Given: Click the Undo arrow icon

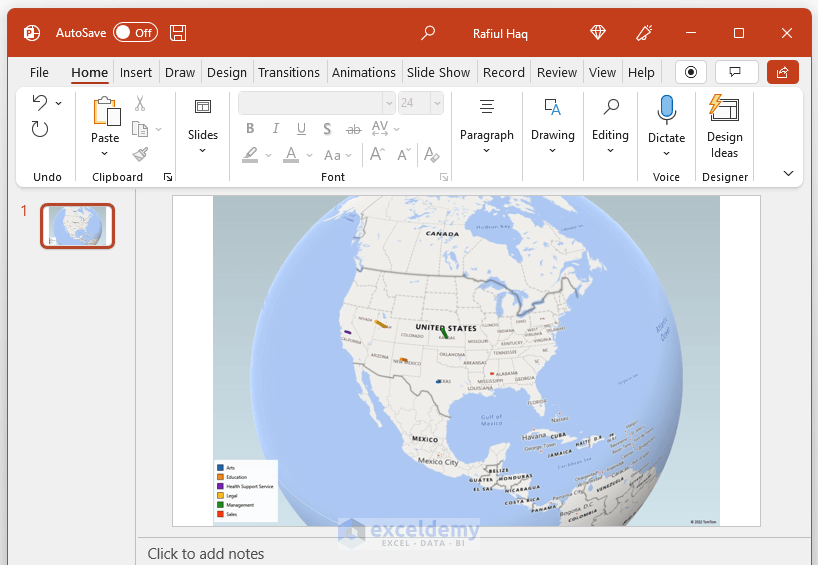Looking at the screenshot, I should (40, 102).
